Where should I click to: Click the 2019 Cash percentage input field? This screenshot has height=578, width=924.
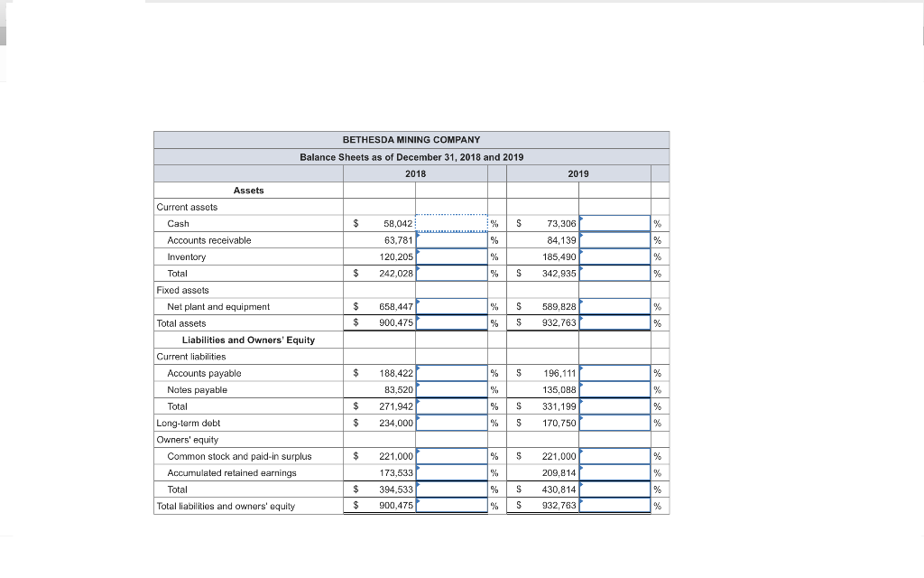[x=615, y=224]
